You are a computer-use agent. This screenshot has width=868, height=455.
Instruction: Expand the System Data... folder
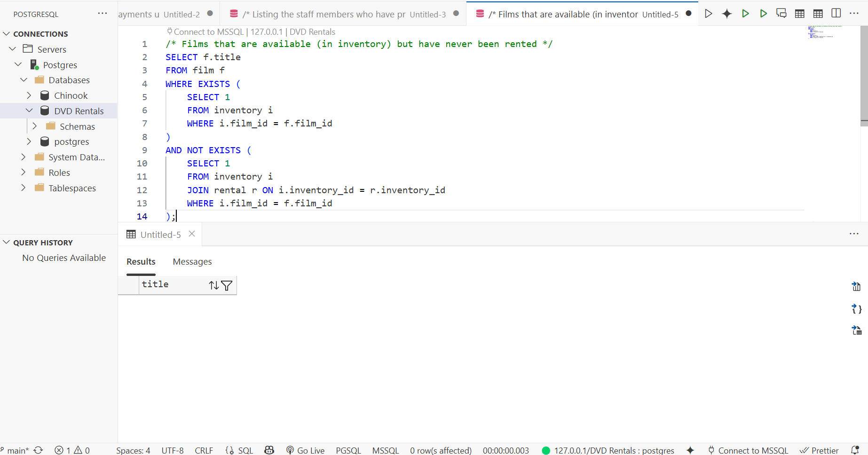(x=24, y=157)
